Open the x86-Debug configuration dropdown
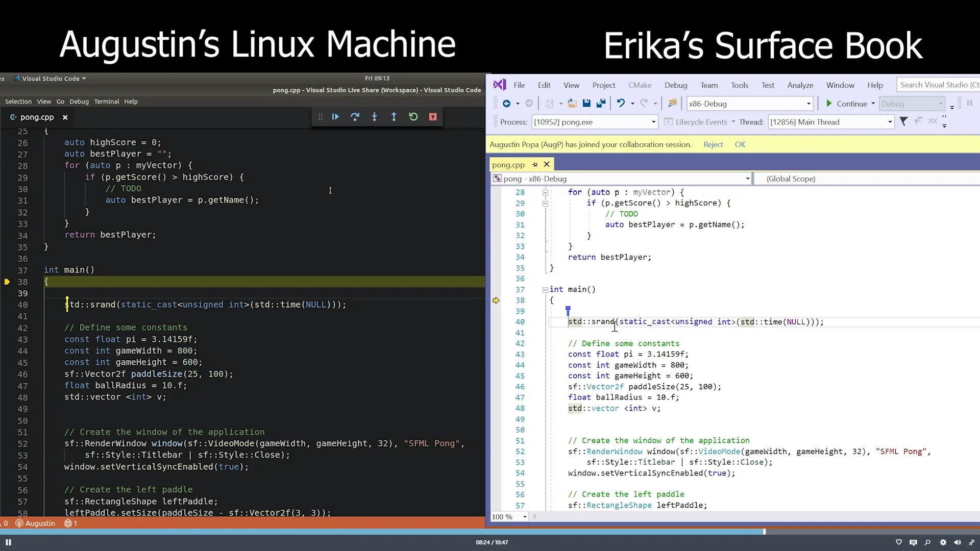 (x=808, y=104)
